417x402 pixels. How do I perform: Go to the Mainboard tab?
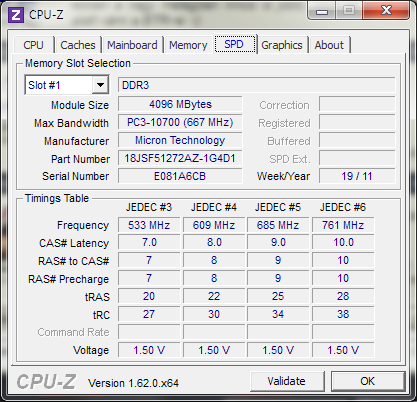coord(132,45)
